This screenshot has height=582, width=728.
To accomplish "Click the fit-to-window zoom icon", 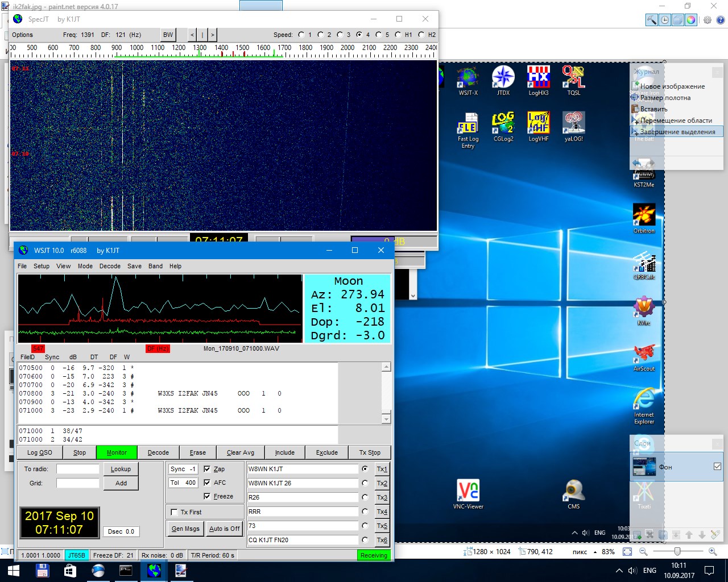I will [x=627, y=551].
